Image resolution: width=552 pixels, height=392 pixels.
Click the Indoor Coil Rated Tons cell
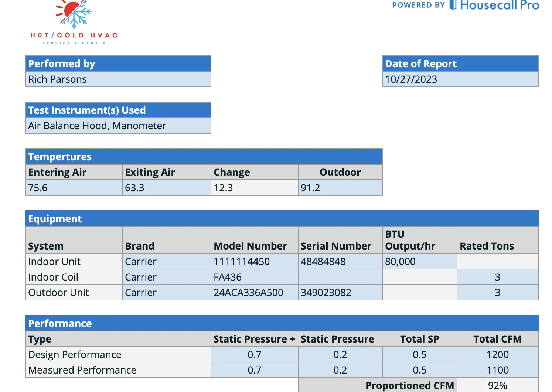(497, 277)
